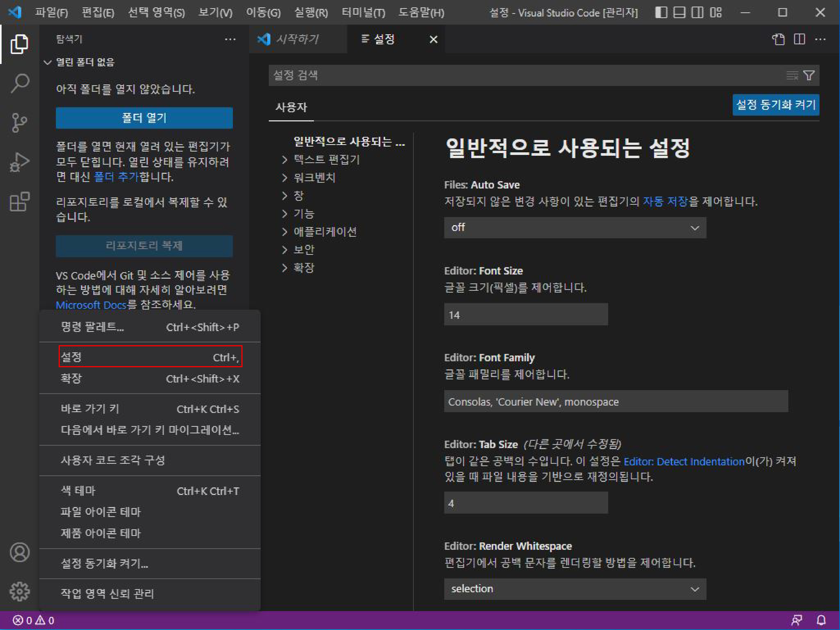Screen dimensions: 840x630
Task: Choose 작업 영역 신뢰 관리 entry
Action: tap(150, 594)
